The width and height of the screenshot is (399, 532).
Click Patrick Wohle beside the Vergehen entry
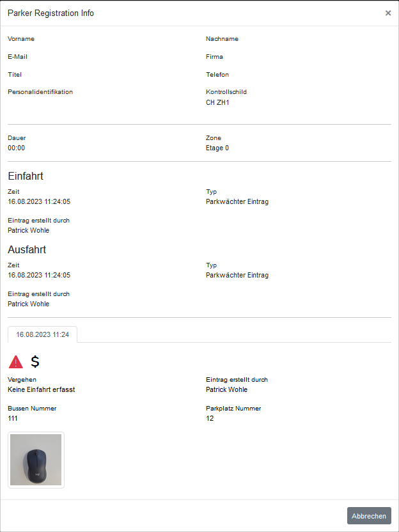point(226,389)
